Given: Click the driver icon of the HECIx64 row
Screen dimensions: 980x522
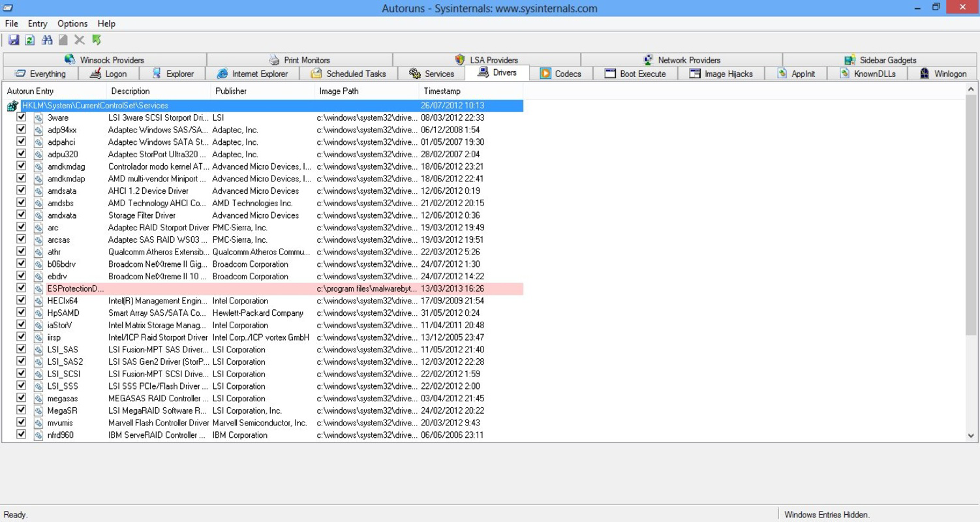Looking at the screenshot, I should [x=38, y=301].
